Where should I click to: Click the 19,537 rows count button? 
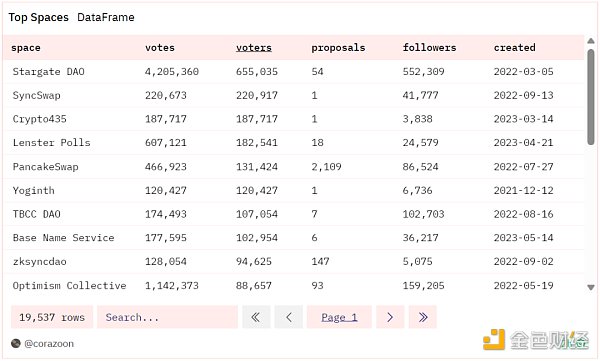pyautogui.click(x=52, y=317)
